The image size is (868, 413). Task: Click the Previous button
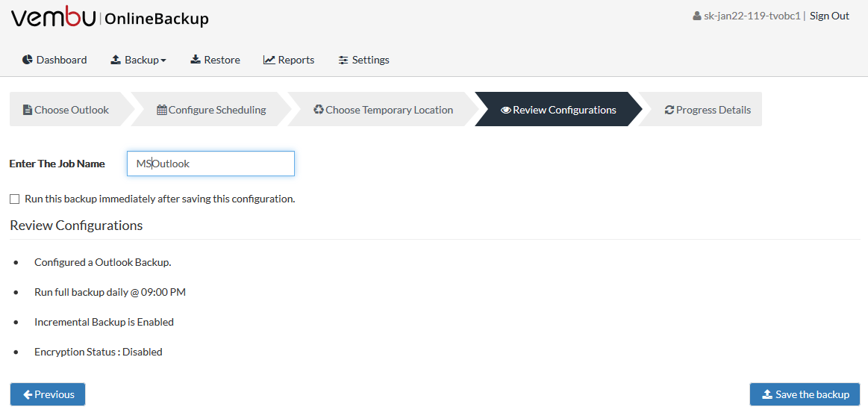pyautogui.click(x=48, y=394)
